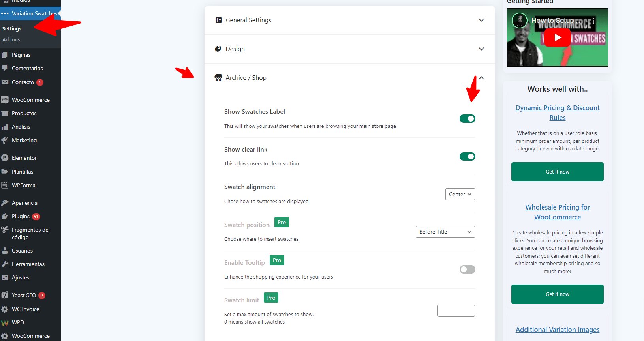644x341 pixels.
Task: Expand the Design section
Action: click(x=481, y=49)
